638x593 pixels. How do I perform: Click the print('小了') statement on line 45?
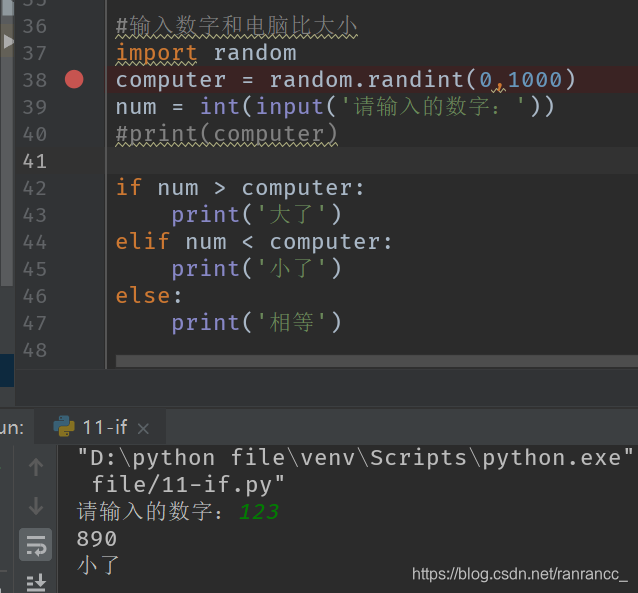256,269
